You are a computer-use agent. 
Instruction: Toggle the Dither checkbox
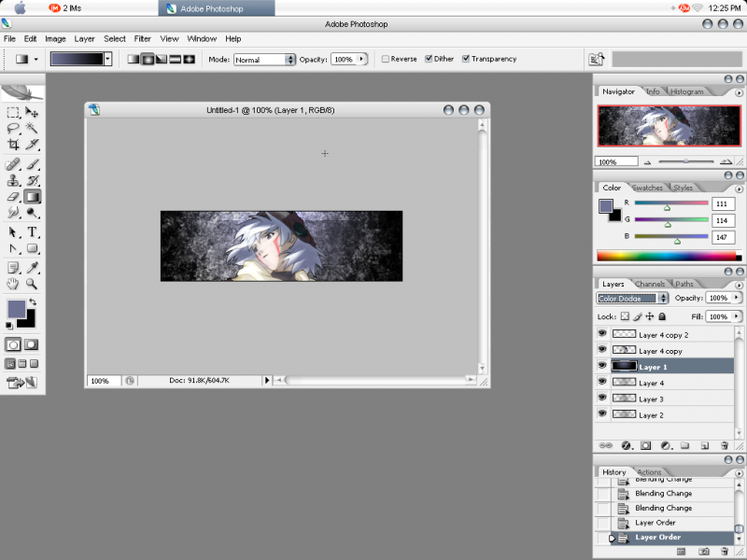tap(429, 59)
